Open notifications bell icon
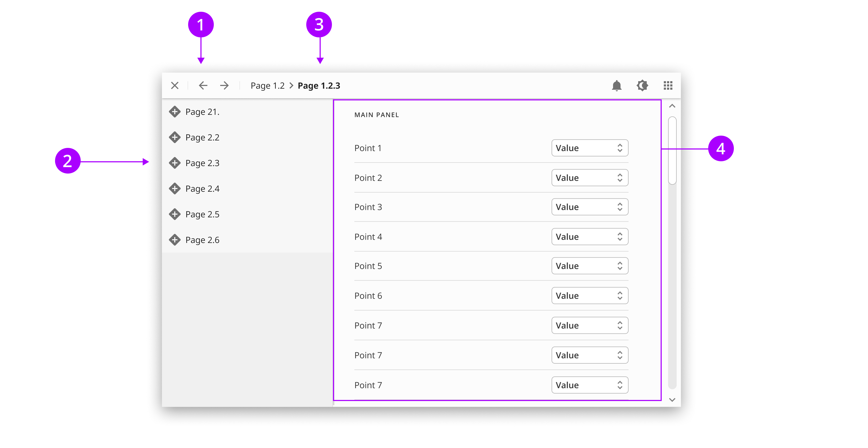This screenshot has height=448, width=868. tap(616, 85)
